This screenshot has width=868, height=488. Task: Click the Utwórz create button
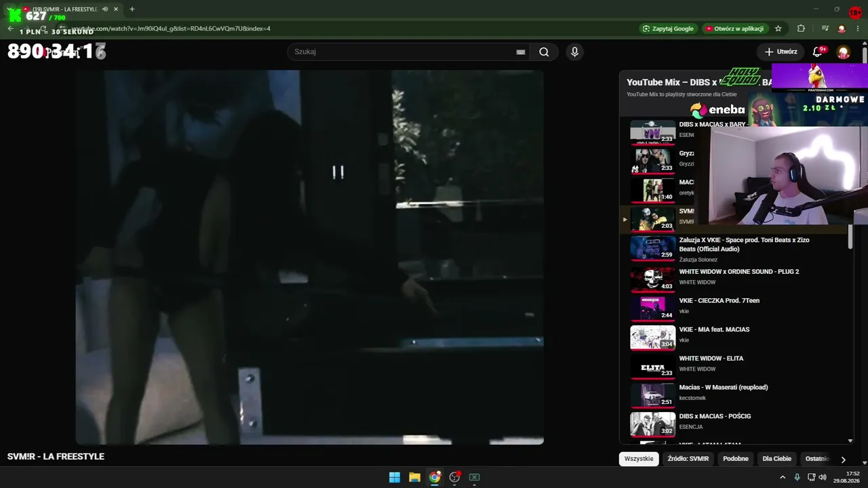pos(781,52)
